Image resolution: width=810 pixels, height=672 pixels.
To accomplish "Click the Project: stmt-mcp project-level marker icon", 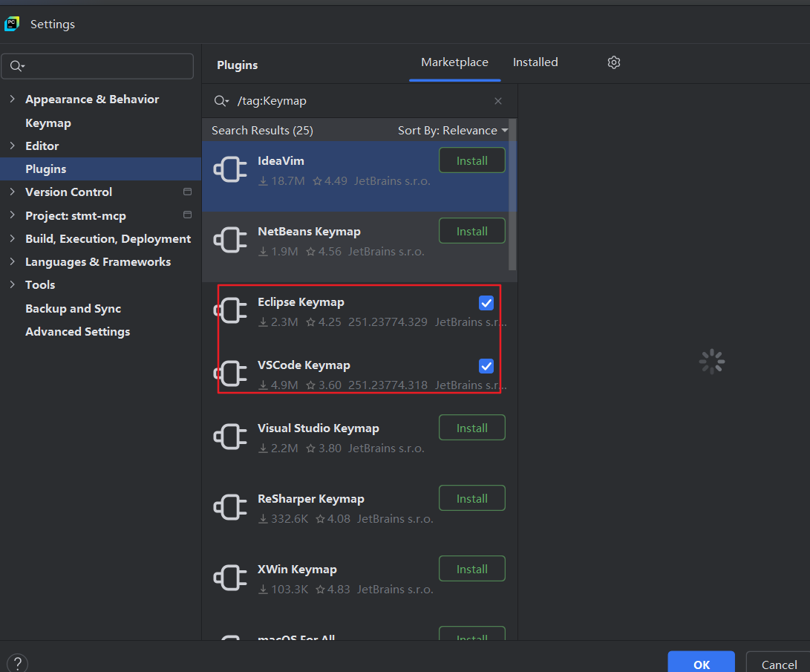I will pos(188,215).
